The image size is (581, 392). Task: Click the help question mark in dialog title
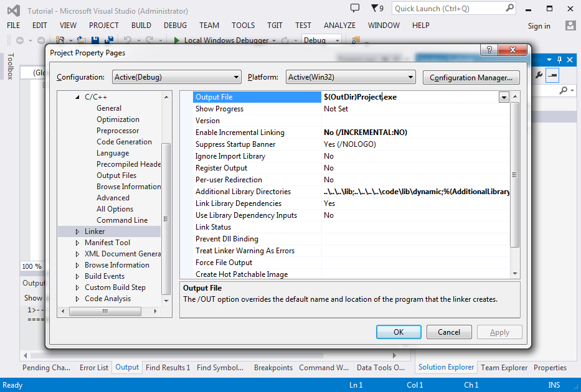(489, 50)
